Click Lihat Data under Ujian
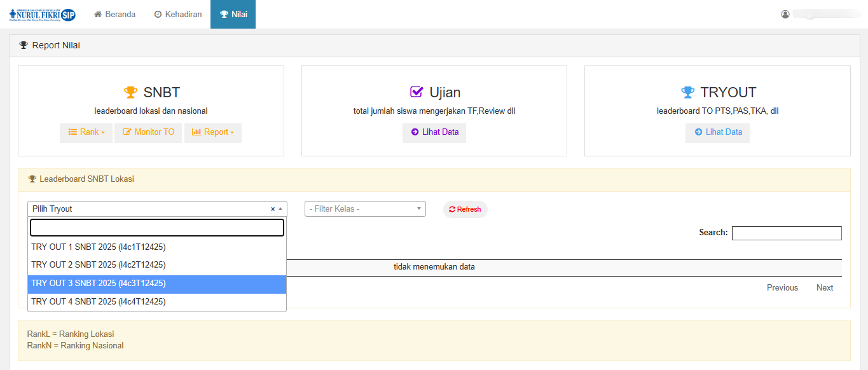Screen dimensions: 868x370 click(434, 132)
